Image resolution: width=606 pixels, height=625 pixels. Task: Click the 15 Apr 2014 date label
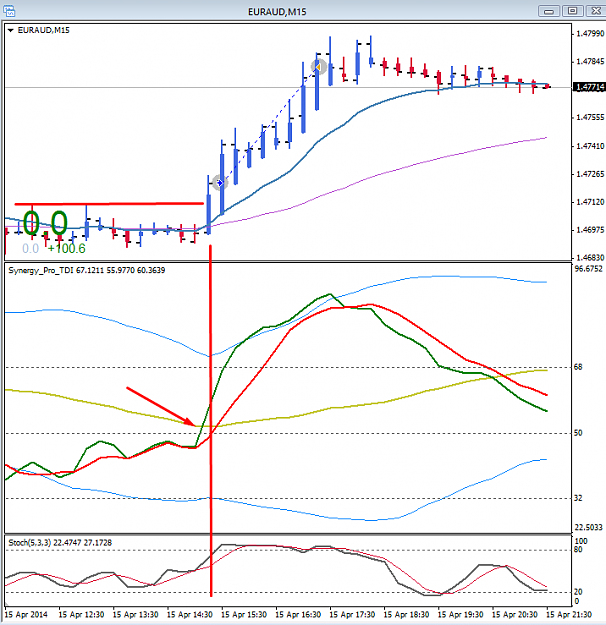click(26, 615)
